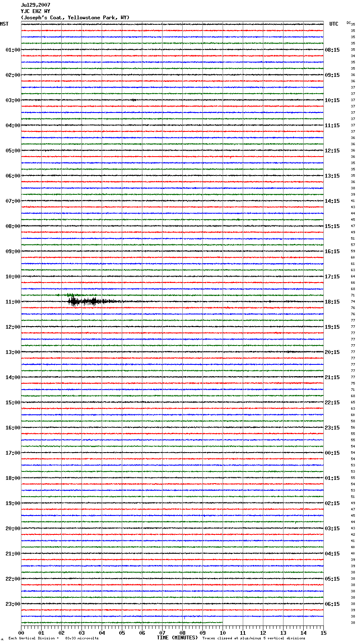Screen dimensions: 357x644
Task: Click the 20:15 UTC time label
Action: tap(332, 352)
